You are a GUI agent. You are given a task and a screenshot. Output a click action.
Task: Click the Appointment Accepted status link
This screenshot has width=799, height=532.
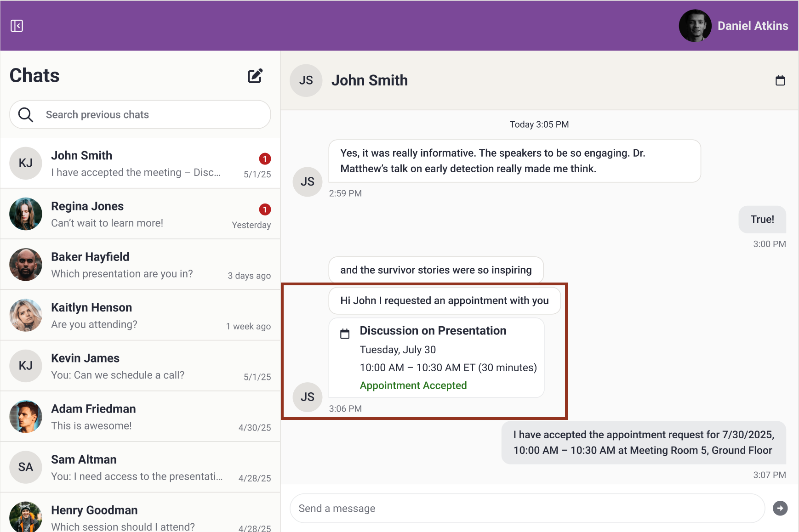click(413, 385)
